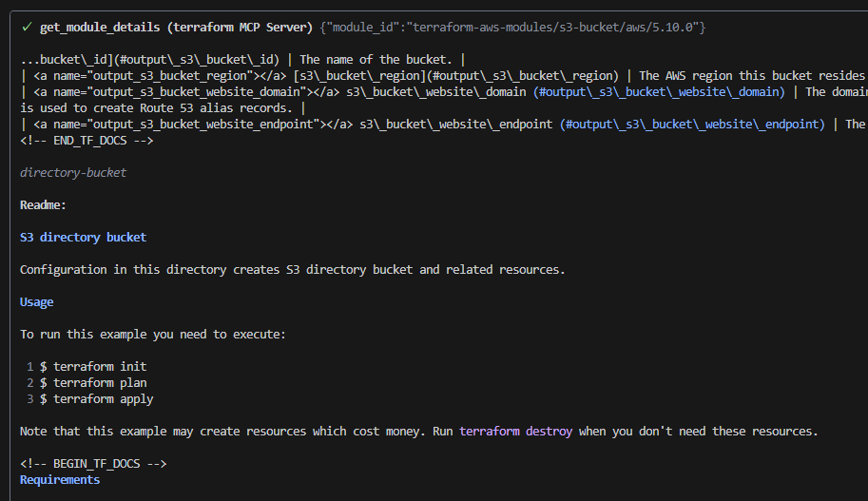868x501 pixels.
Task: Click 'is used to create Route 53 alias records.'
Action: click(156, 108)
